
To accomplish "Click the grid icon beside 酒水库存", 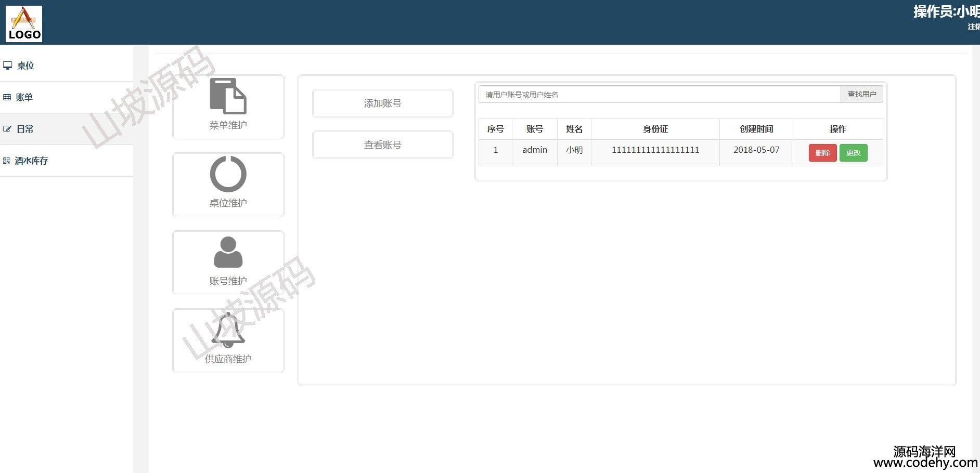I will coord(6,161).
